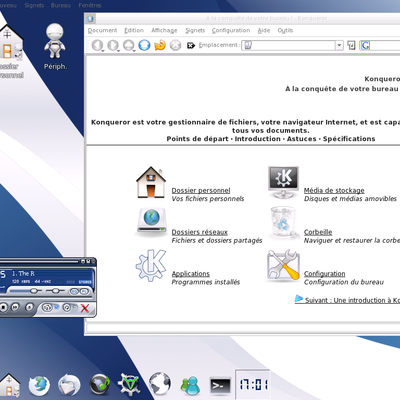Open the Introduction link in the header

[258, 139]
